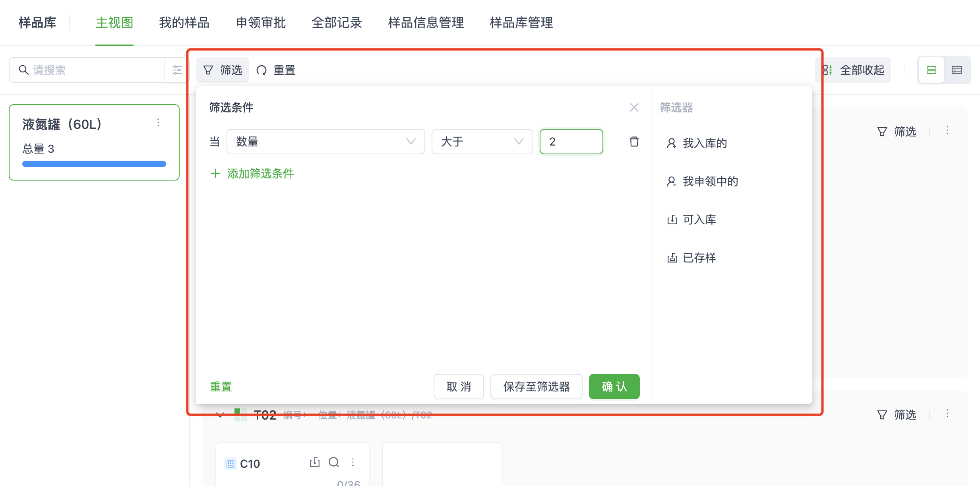Image resolution: width=980 pixels, height=486 pixels.
Task: Select the card view layout toggle
Action: (x=932, y=70)
